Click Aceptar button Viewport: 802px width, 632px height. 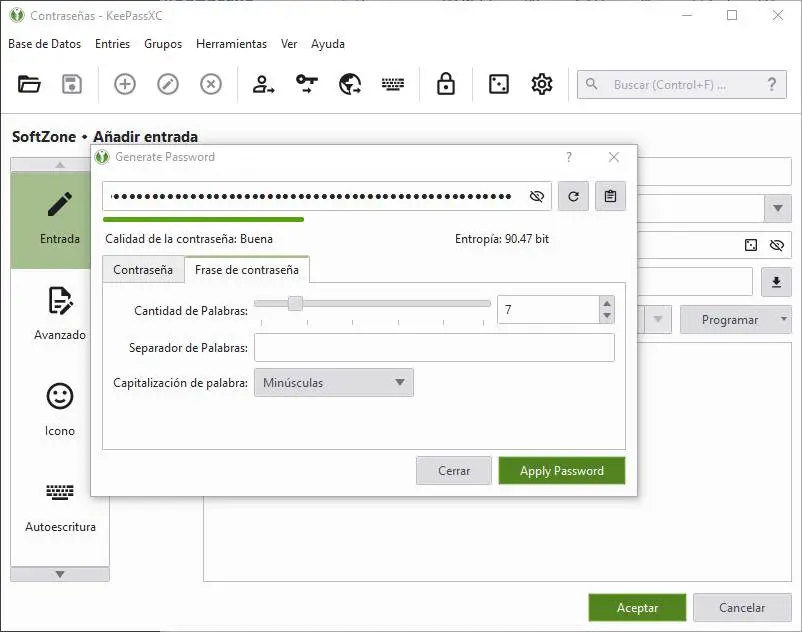click(x=637, y=607)
